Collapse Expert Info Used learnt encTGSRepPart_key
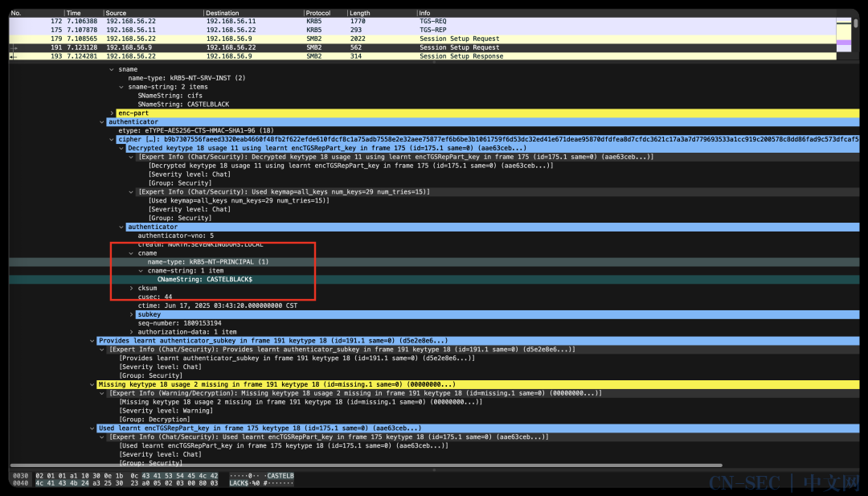The height and width of the screenshot is (496, 868). (102, 437)
